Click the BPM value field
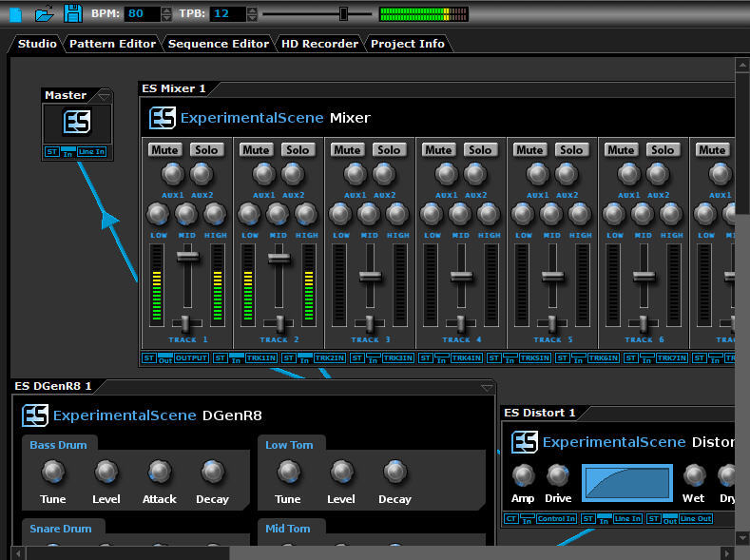Screen dimensions: 750x560 [x=142, y=13]
